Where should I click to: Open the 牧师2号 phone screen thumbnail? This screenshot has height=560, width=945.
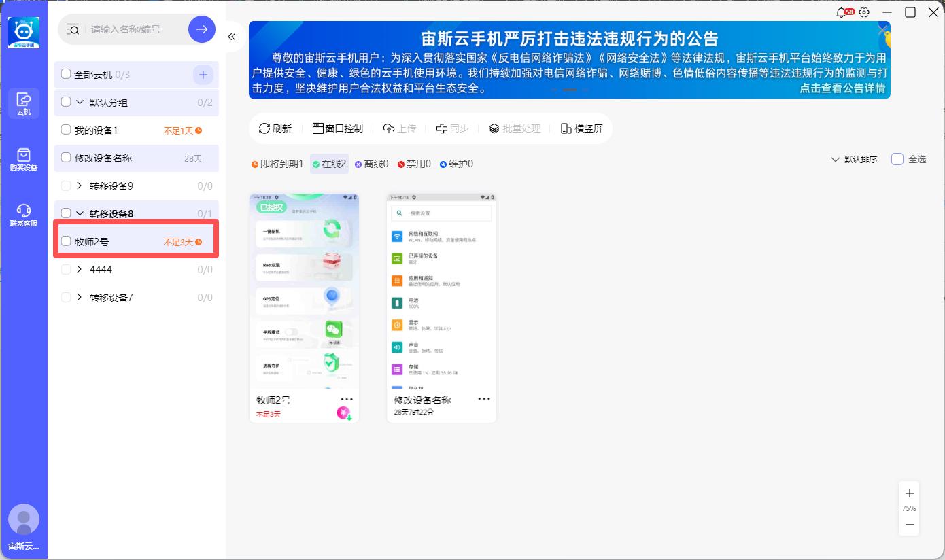[305, 291]
